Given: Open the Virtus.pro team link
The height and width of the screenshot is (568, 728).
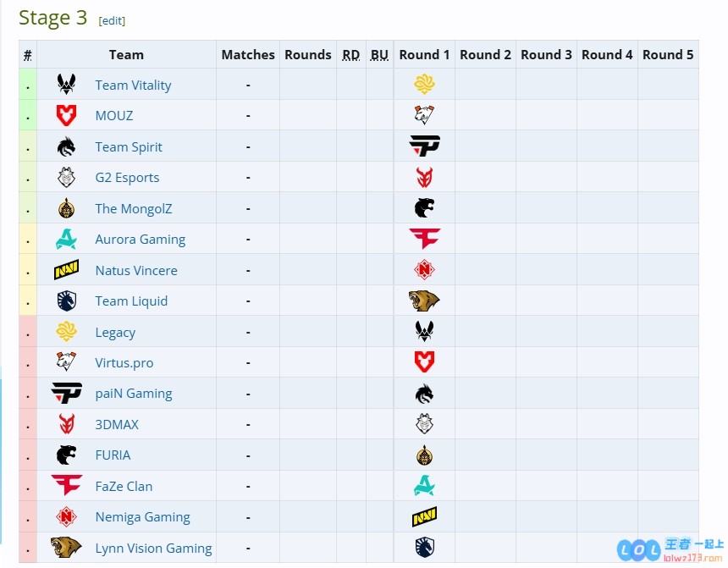Looking at the screenshot, I should click(124, 363).
